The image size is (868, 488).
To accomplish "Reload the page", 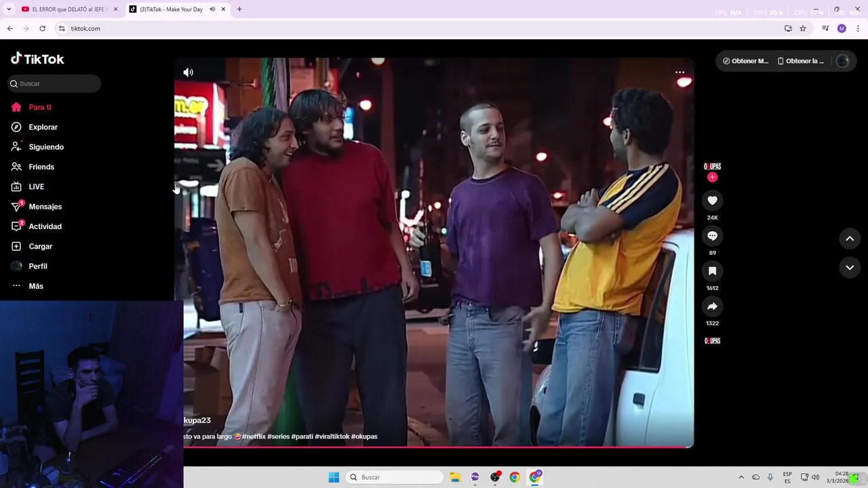I will point(42,28).
